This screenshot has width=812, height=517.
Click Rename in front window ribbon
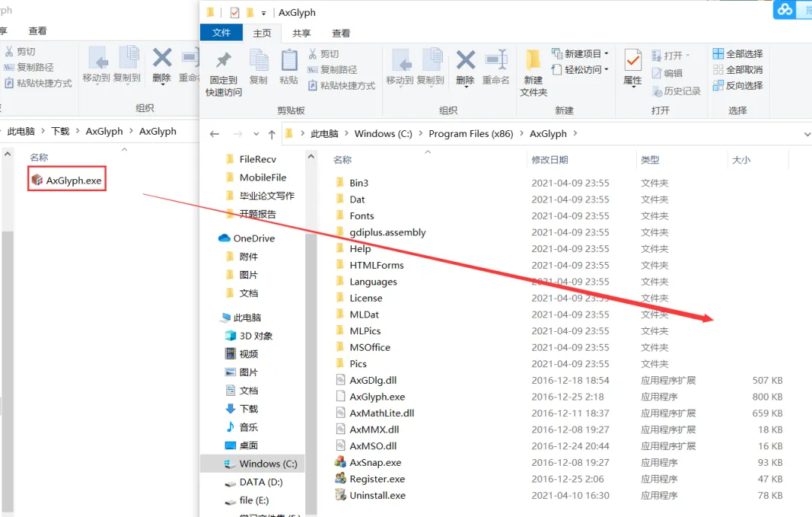click(x=495, y=68)
